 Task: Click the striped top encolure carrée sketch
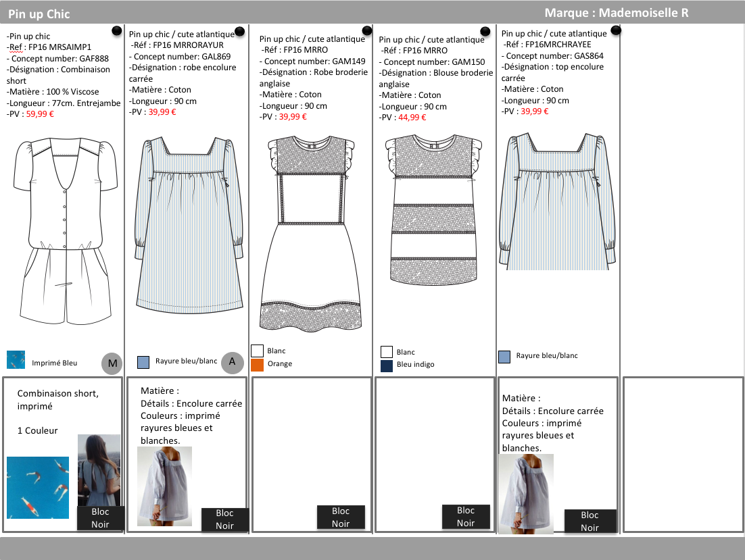[557, 202]
